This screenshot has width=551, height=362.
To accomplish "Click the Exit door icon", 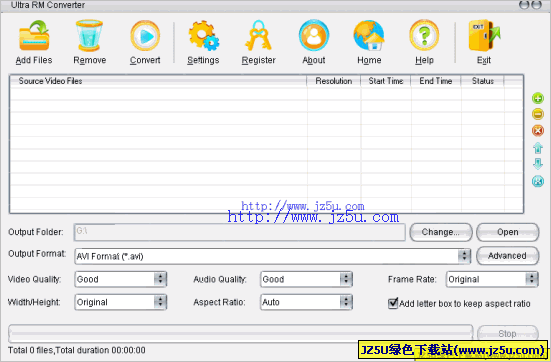I will [x=484, y=35].
